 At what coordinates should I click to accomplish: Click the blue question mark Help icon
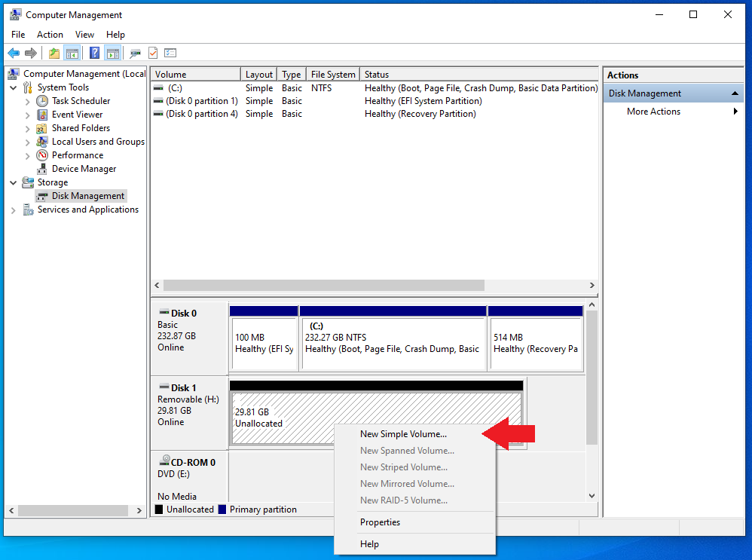tap(94, 53)
